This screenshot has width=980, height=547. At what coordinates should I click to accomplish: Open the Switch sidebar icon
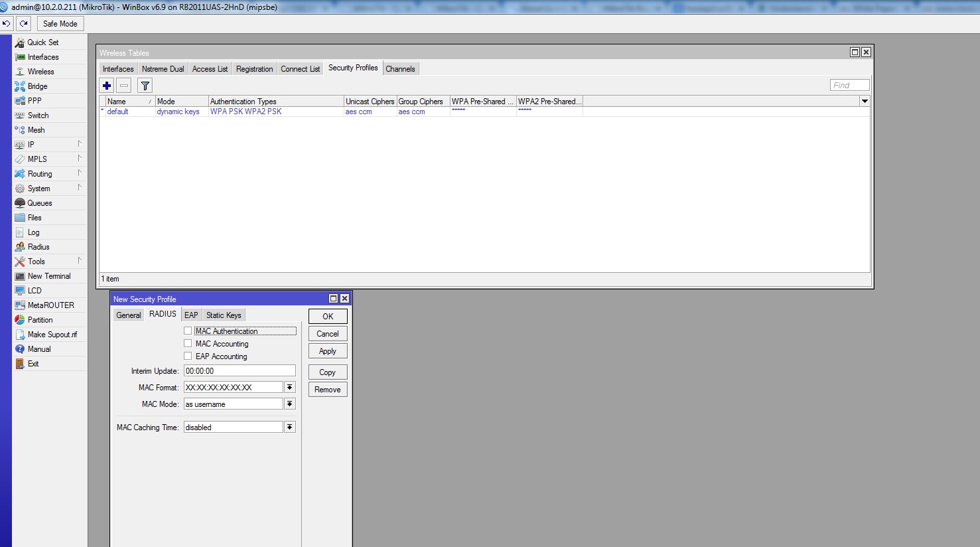coord(20,116)
